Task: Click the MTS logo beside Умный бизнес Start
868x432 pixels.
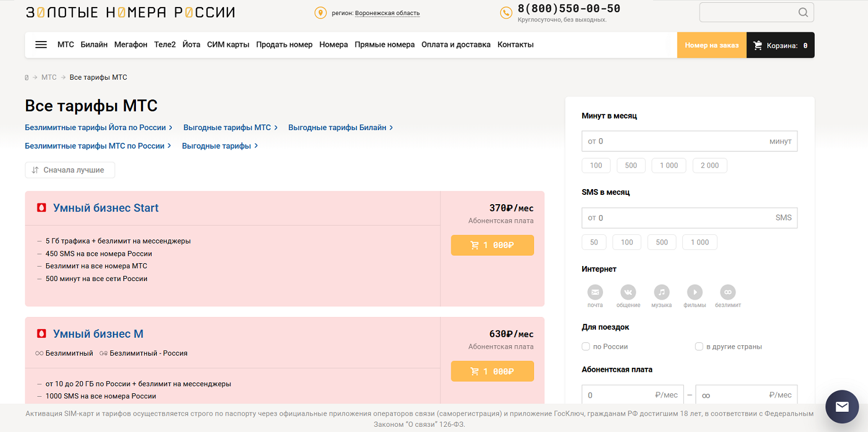Action: coord(42,208)
